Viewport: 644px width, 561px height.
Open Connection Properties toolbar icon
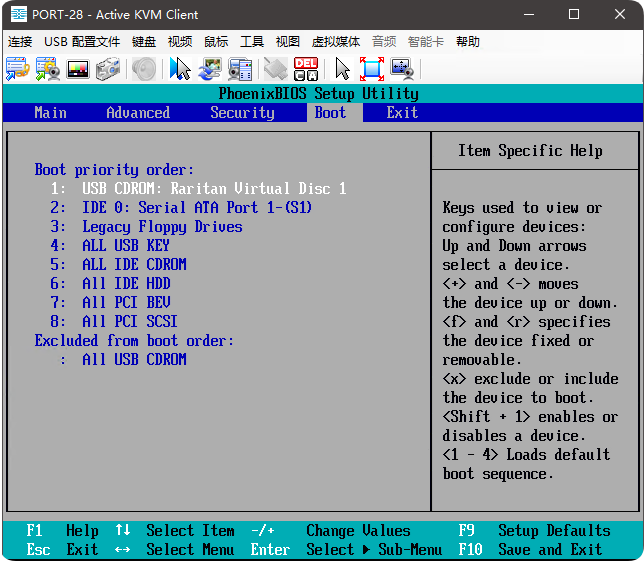click(17, 69)
